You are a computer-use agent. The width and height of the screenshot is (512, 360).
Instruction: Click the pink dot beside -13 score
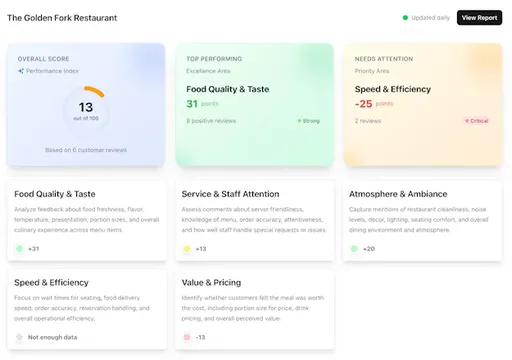(187, 337)
